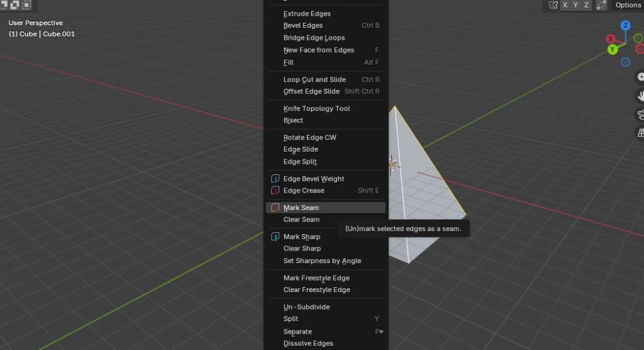This screenshot has height=350, width=644.
Task: Toggle auto merge vertices icon
Action: click(602, 5)
